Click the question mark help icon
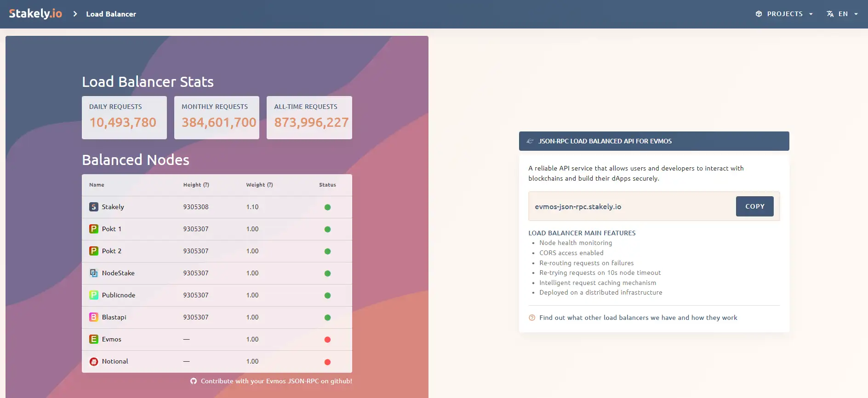 pyautogui.click(x=532, y=318)
